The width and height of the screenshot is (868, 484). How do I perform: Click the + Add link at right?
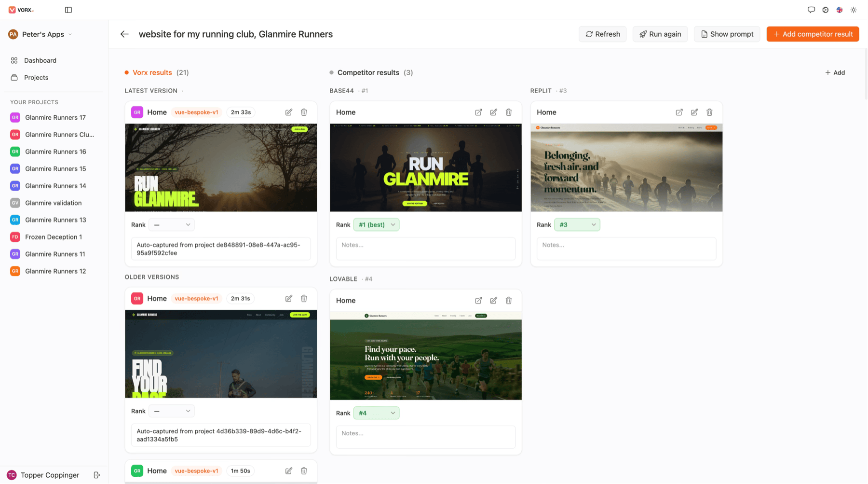(x=835, y=73)
